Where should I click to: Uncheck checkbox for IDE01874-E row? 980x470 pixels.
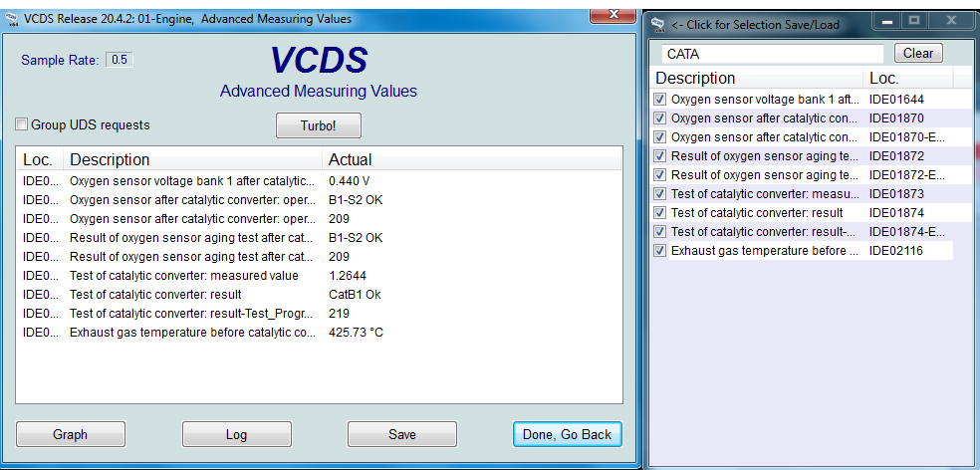click(660, 231)
